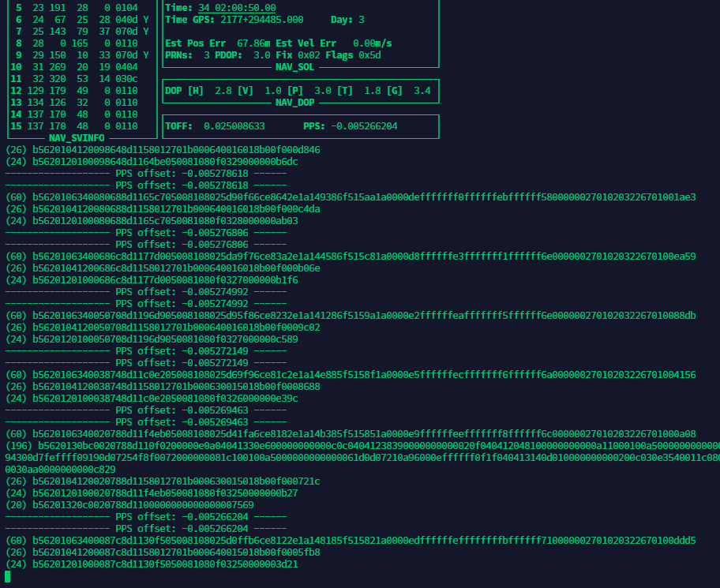Viewport: 720px width, 588px height.
Task: Click satellite row 10 with flags 0404
Action: coord(74,67)
